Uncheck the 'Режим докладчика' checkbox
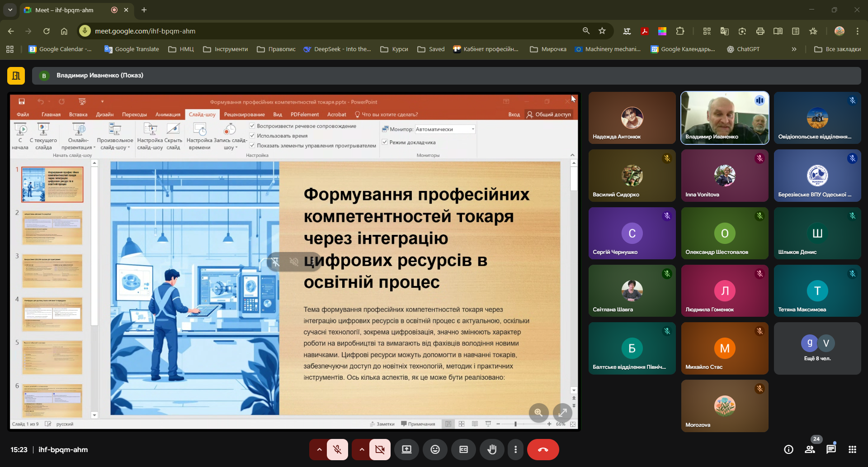The width and height of the screenshot is (868, 467). click(385, 142)
